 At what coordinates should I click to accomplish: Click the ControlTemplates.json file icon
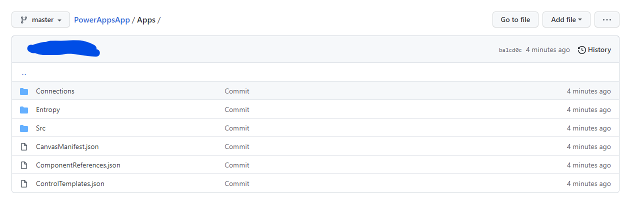click(24, 184)
